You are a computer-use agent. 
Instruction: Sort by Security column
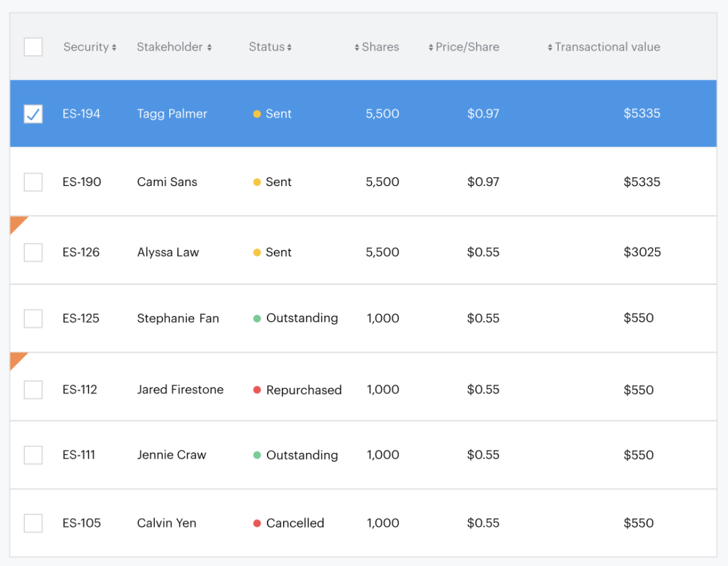90,47
